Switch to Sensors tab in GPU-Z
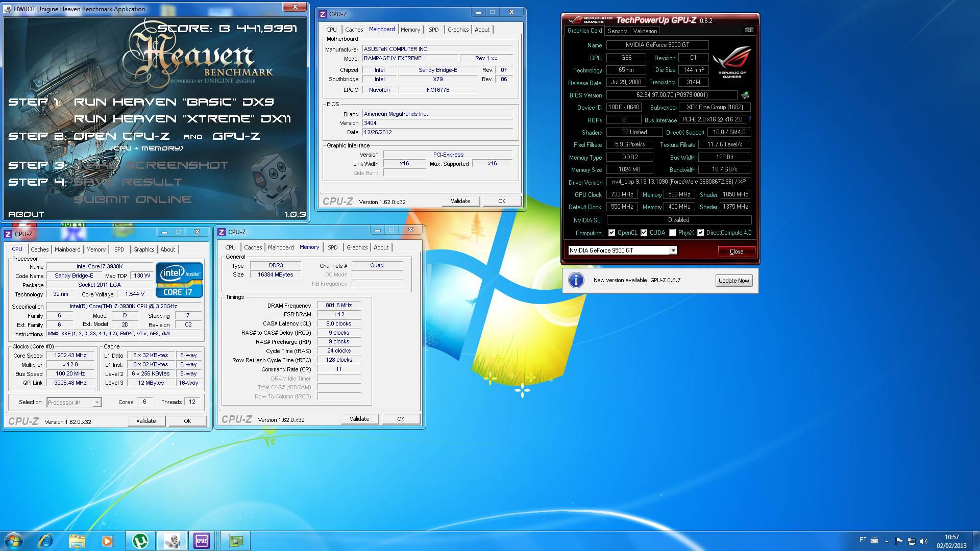 point(617,31)
